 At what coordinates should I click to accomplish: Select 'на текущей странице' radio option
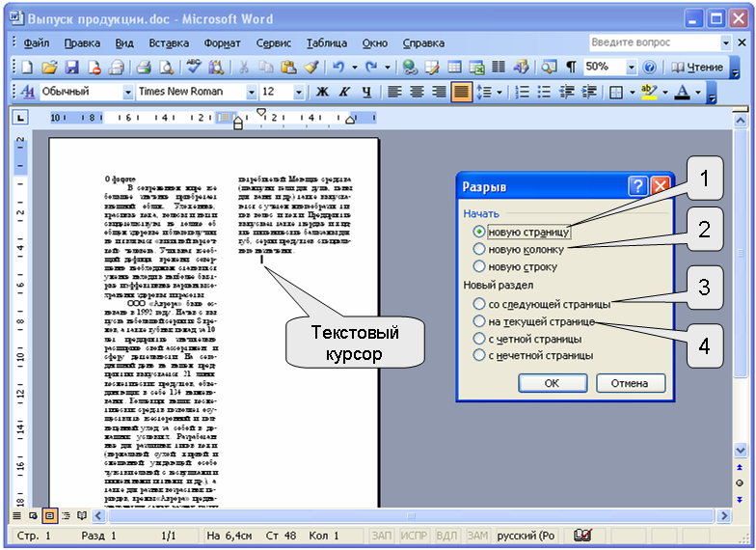[479, 320]
